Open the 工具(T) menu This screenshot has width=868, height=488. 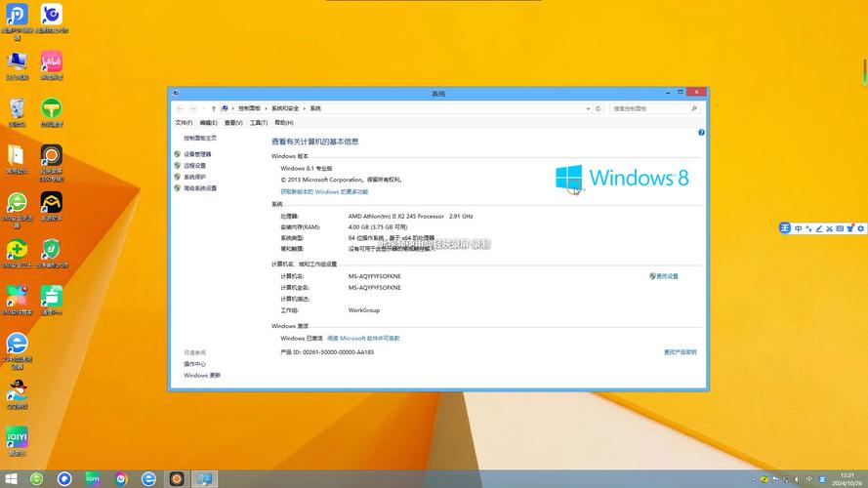(258, 123)
